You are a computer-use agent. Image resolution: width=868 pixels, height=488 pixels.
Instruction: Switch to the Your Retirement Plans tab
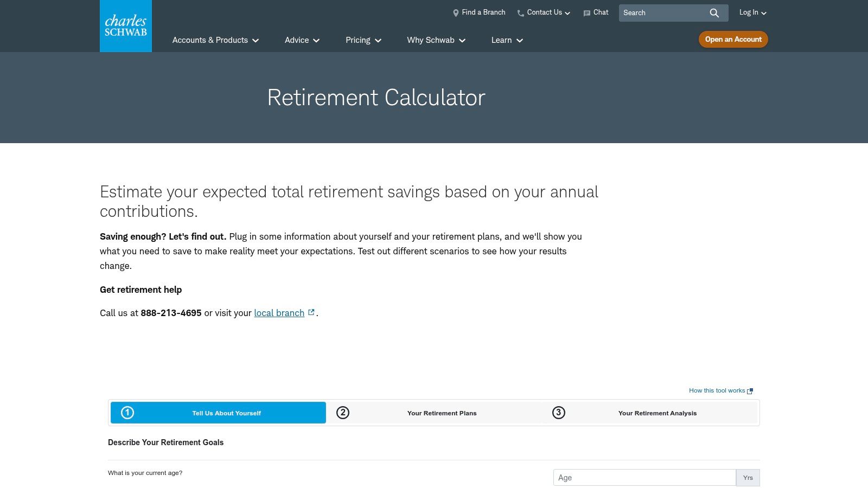click(x=442, y=413)
